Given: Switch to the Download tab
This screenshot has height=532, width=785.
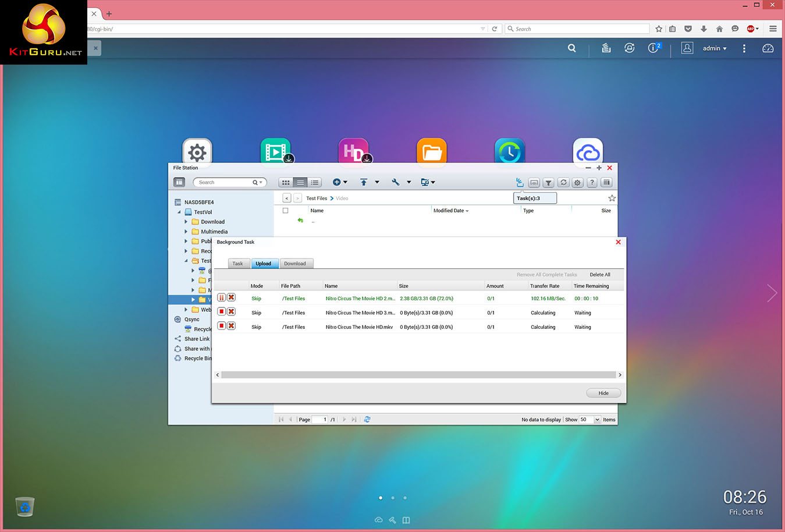Looking at the screenshot, I should point(295,264).
